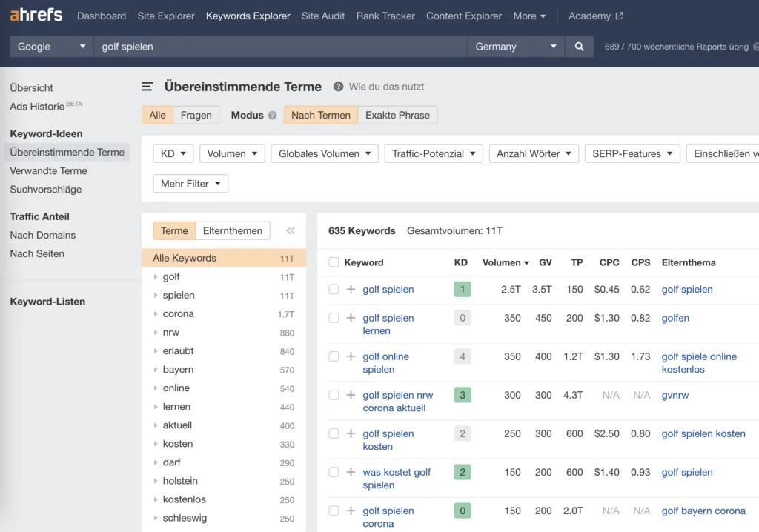Expand the 'corona' term group
Viewport: 759px width, 532px height.
pyautogui.click(x=156, y=313)
